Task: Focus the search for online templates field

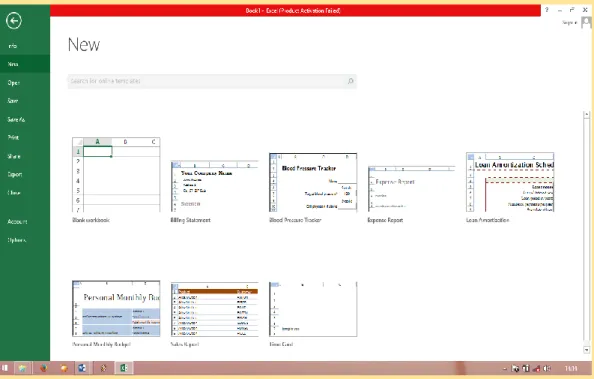Action: click(212, 81)
